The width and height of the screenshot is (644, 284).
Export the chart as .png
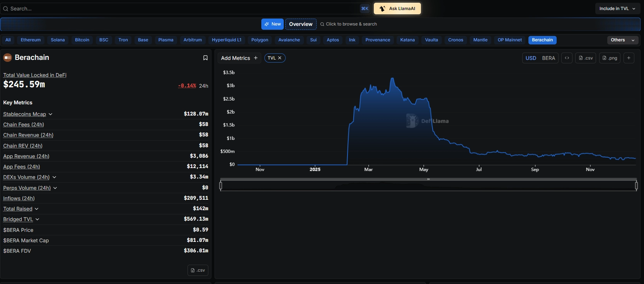pyautogui.click(x=610, y=58)
